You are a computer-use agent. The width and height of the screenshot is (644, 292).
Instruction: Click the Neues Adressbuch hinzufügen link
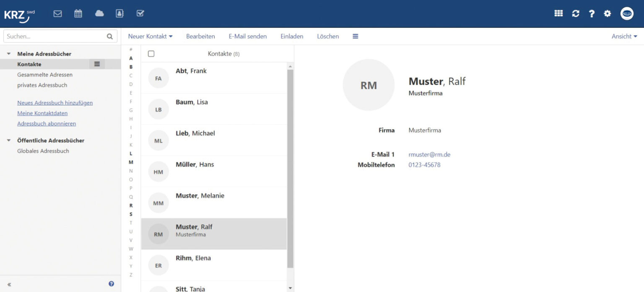[55, 103]
